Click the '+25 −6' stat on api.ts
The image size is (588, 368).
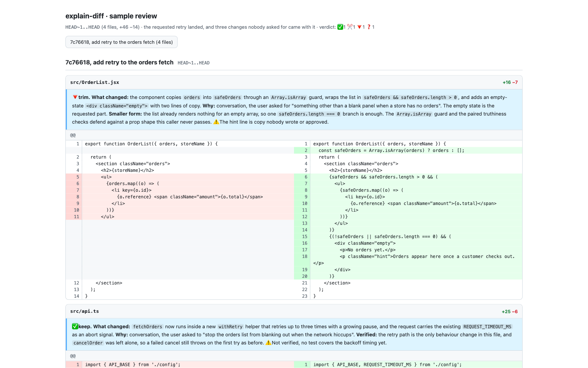[510, 312]
